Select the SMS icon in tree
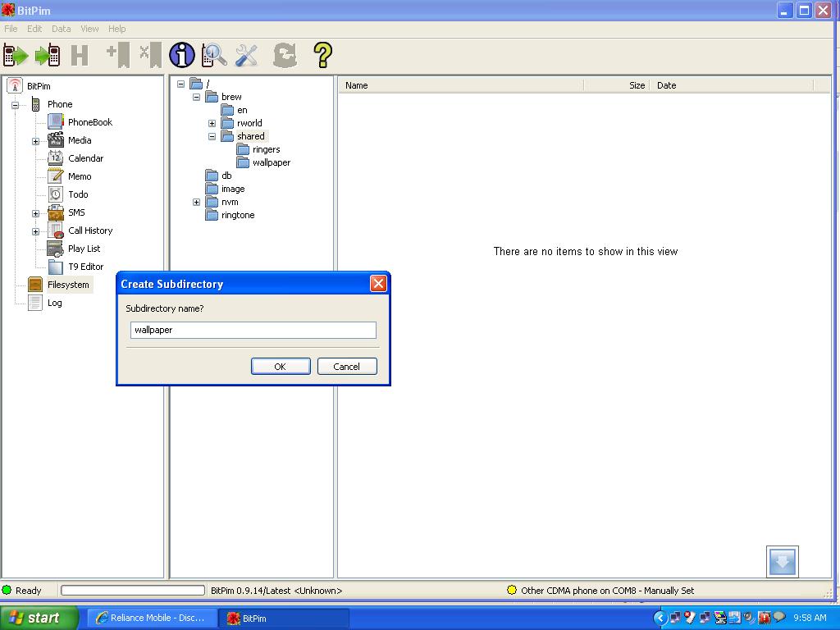This screenshot has width=840, height=630. tap(56, 212)
